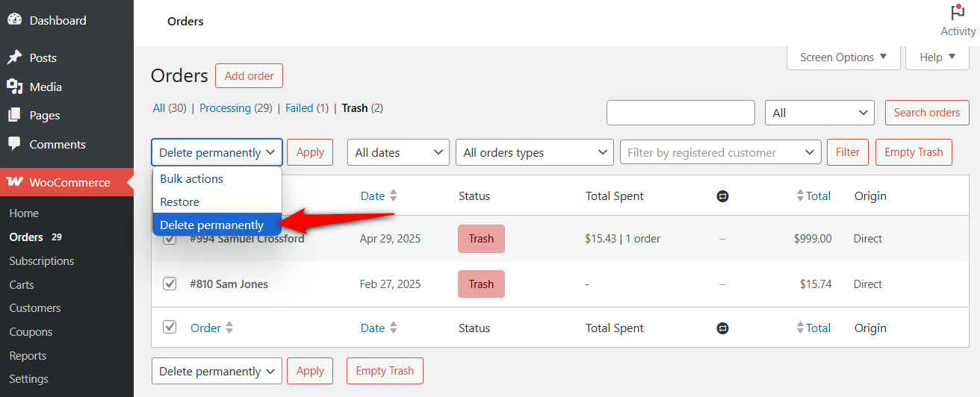Open the bottom Delete permanently dropdown
Image resolution: width=980 pixels, height=397 pixels.
(217, 371)
